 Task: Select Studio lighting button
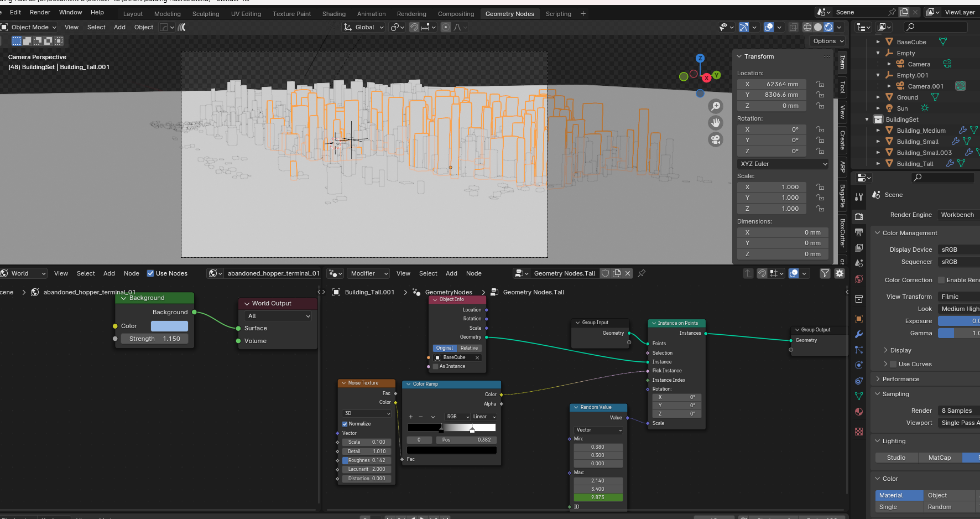point(896,458)
